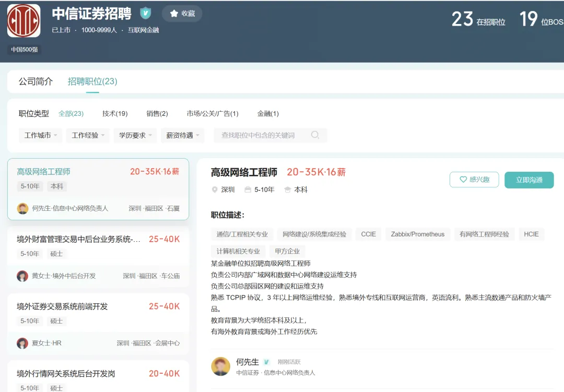Click the 本科 tag in the first job card

click(57, 186)
